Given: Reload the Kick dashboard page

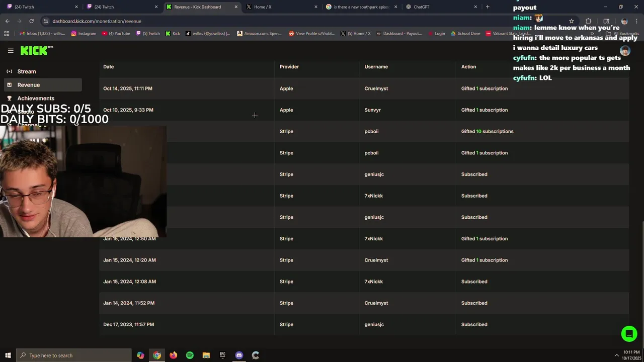Looking at the screenshot, I should point(31,21).
